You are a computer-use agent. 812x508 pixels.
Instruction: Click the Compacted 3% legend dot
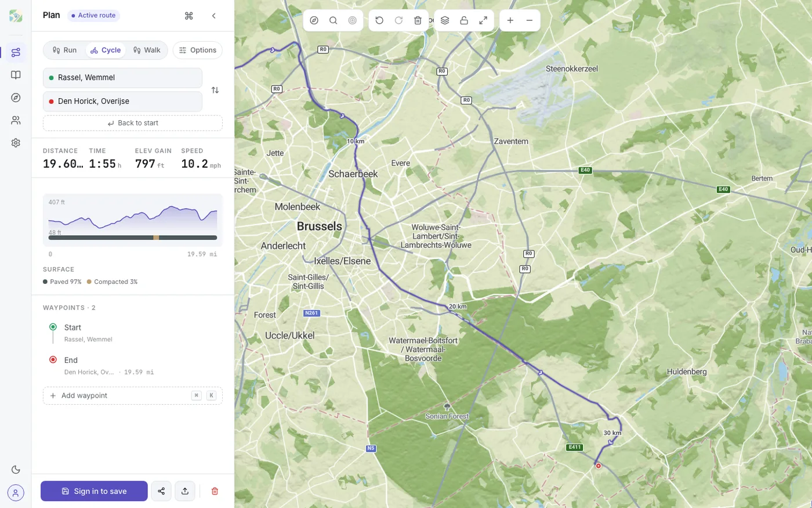tap(89, 282)
